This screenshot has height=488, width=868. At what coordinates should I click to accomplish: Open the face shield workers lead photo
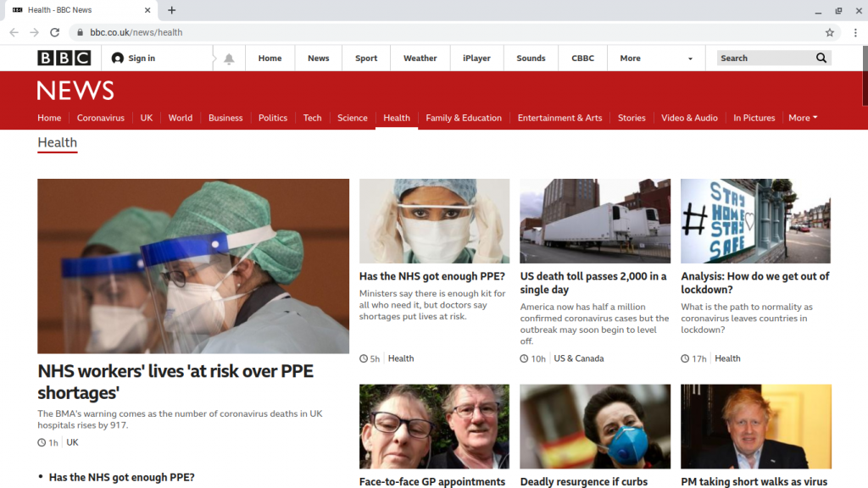pyautogui.click(x=193, y=266)
